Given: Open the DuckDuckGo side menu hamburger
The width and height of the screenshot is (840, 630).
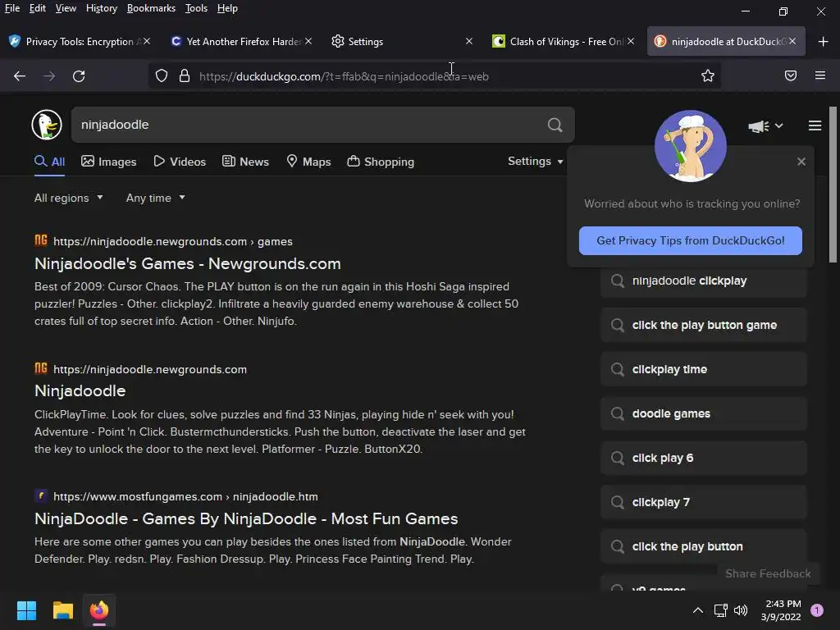Looking at the screenshot, I should [815, 126].
